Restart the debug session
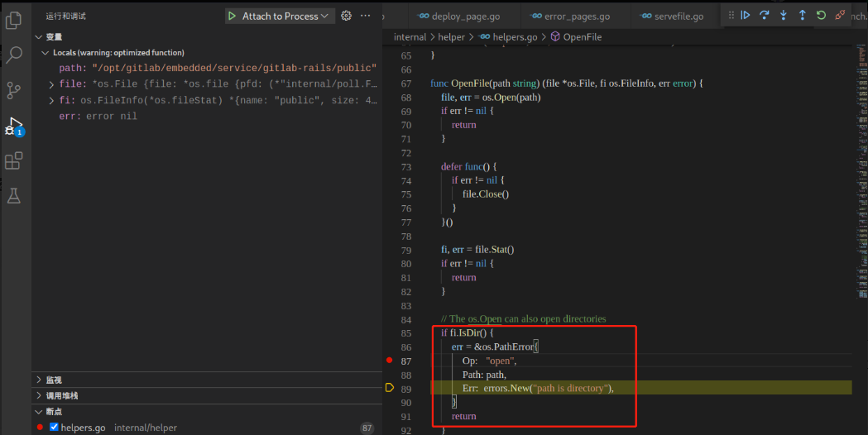This screenshot has width=868, height=435. [821, 15]
